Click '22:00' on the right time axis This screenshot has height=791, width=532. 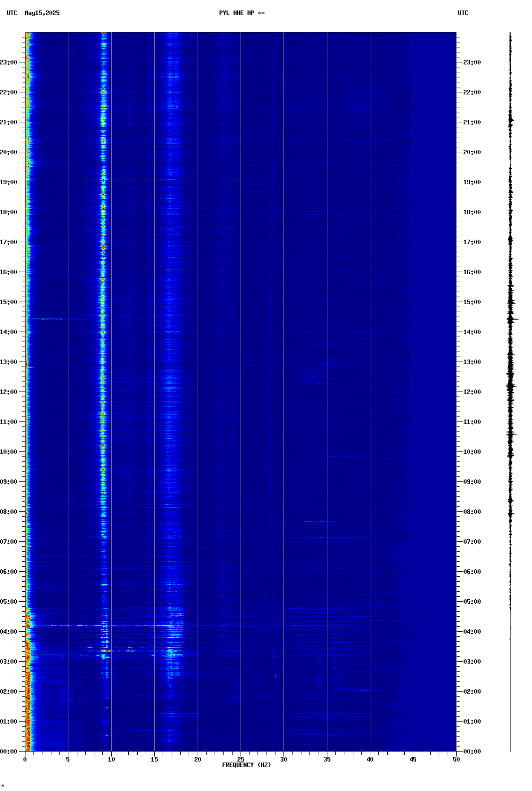(472, 92)
